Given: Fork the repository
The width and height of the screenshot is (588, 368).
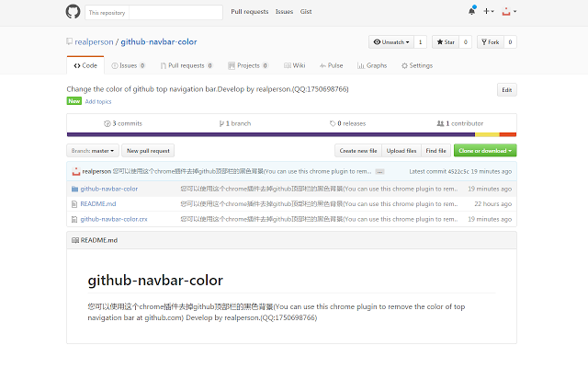Looking at the screenshot, I should (x=491, y=42).
